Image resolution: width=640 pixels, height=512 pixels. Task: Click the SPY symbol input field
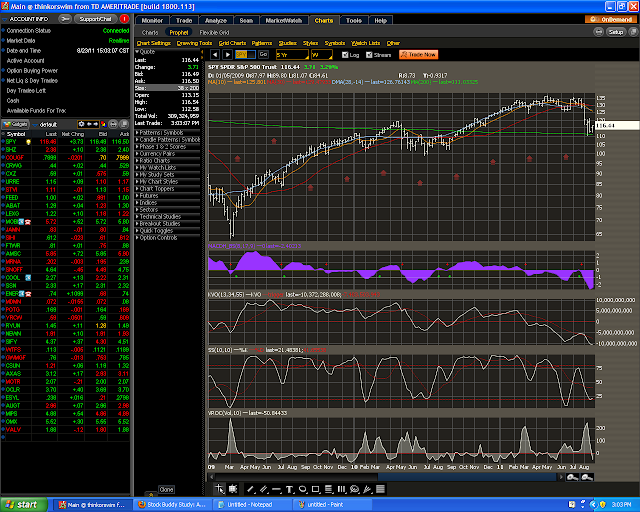point(245,55)
